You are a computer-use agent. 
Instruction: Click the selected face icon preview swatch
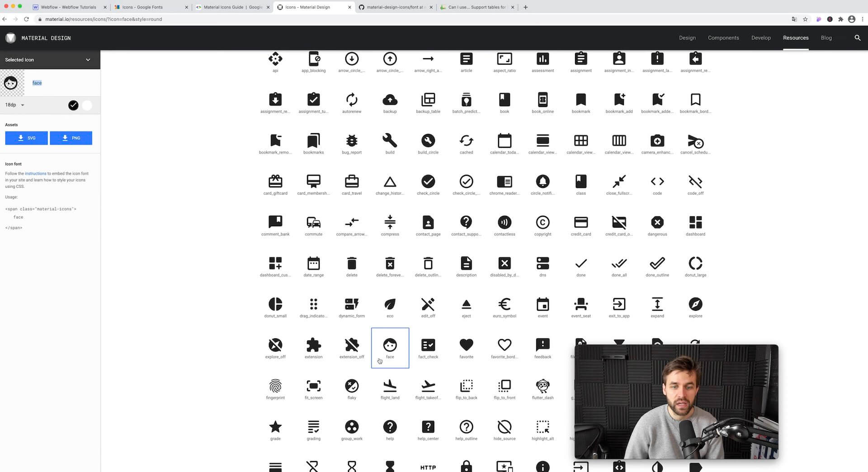point(11,83)
